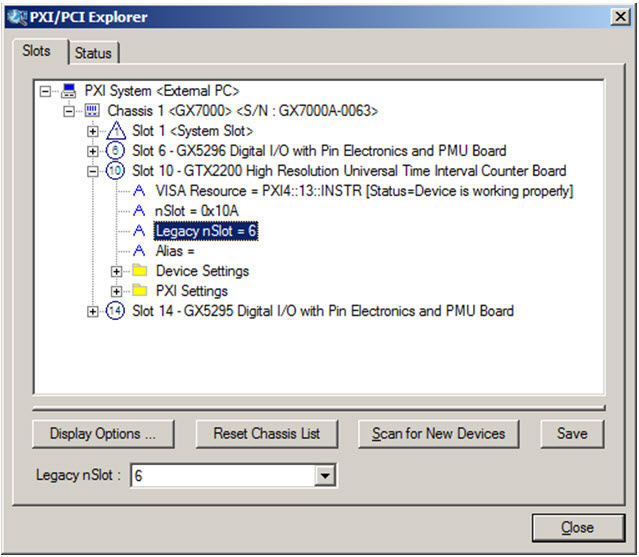Select the 'PXI Settings' row text
Screen dimensions: 639x557
tap(192, 291)
